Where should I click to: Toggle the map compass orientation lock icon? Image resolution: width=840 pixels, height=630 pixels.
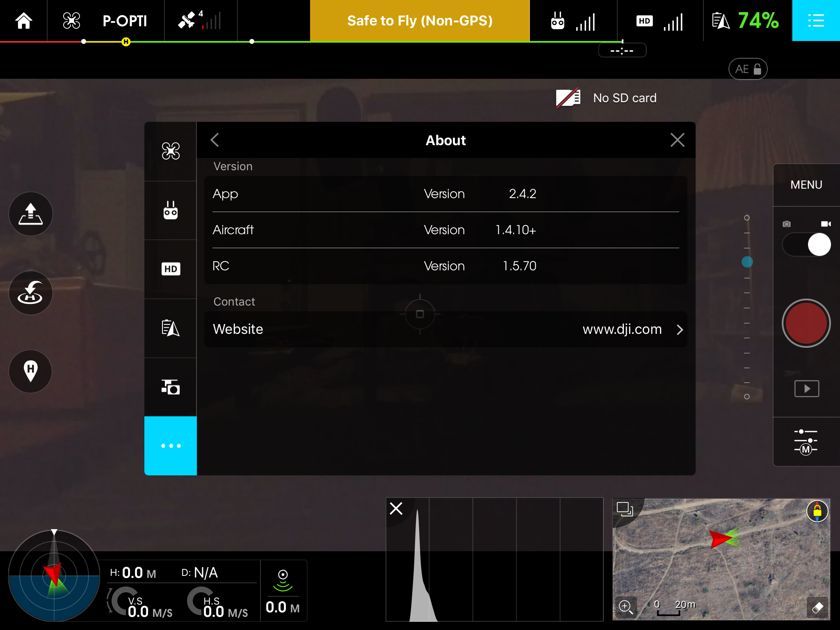817,511
